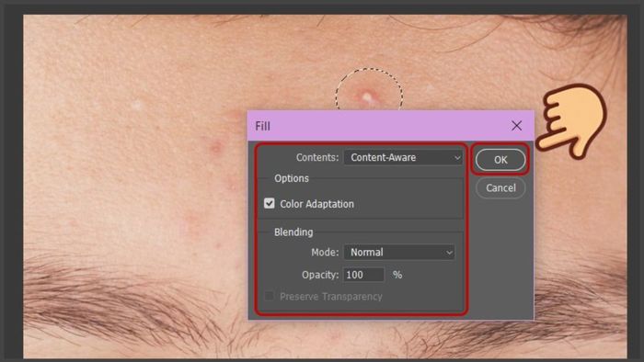Open the blending Mode dropdown set to Normal
Viewport: 644px width, 362px height.
(399, 252)
